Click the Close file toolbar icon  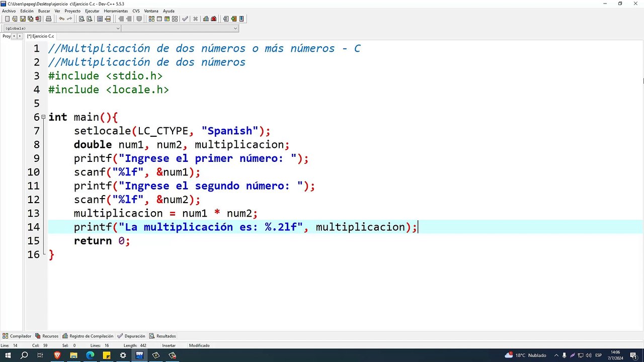(x=38, y=19)
